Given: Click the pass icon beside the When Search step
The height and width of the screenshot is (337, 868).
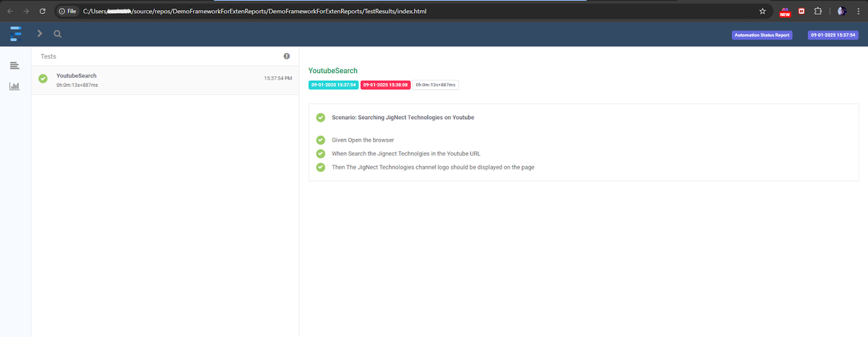Looking at the screenshot, I should click(321, 153).
